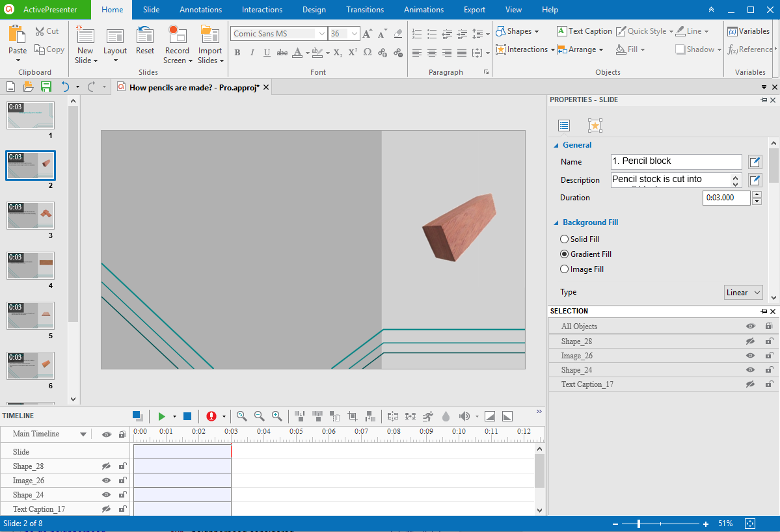
Task: Collapse the Background Fill section
Action: pyautogui.click(x=556, y=222)
